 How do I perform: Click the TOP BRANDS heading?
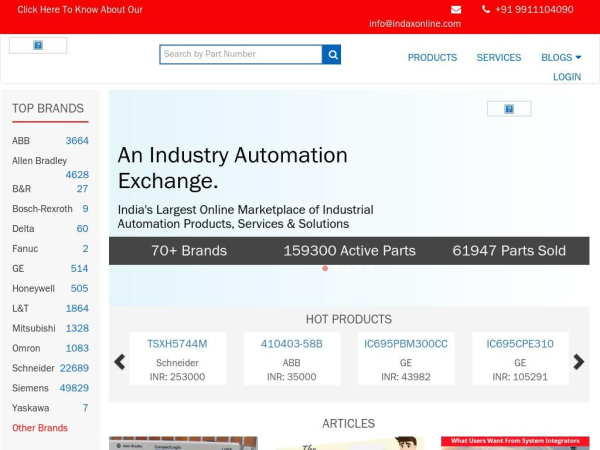pos(48,108)
